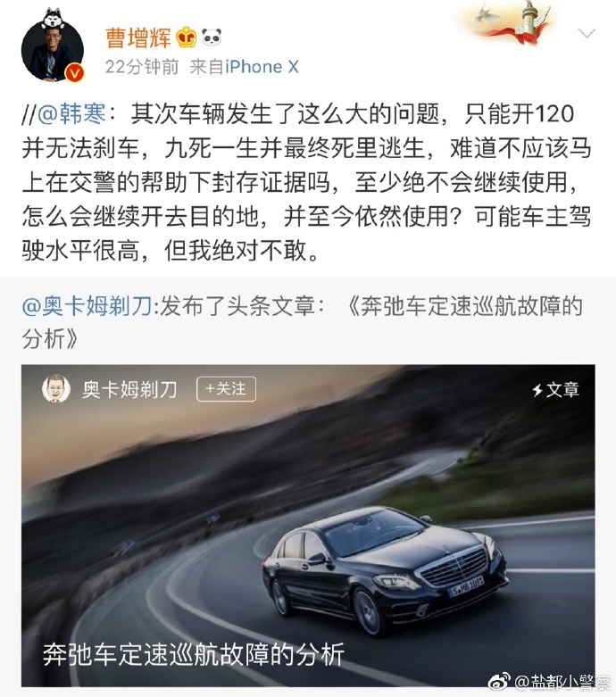Screen dimensions: 616x697
Task: Tap the 奥卡姆剃刀 author avatar on card
Action: point(56,389)
